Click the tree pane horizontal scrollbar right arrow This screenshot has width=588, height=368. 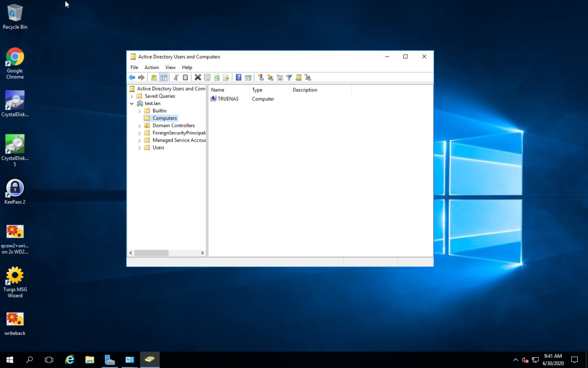coord(203,253)
